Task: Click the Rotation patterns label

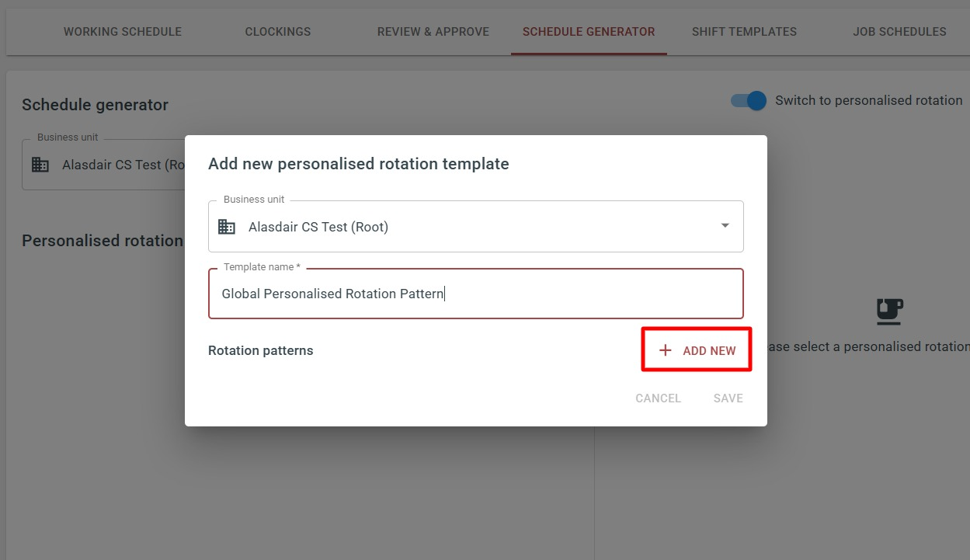Action: 261,350
